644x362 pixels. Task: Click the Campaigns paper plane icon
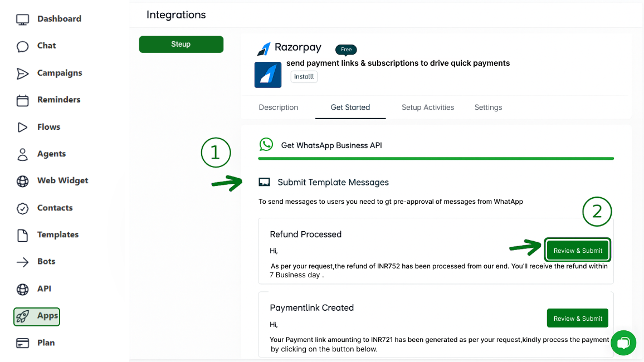pyautogui.click(x=22, y=74)
